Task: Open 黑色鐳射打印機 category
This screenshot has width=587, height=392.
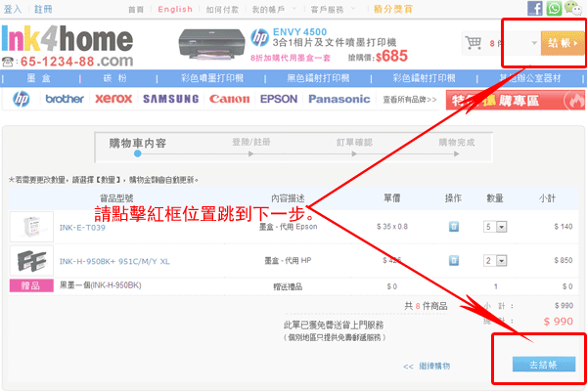Action: point(318,78)
